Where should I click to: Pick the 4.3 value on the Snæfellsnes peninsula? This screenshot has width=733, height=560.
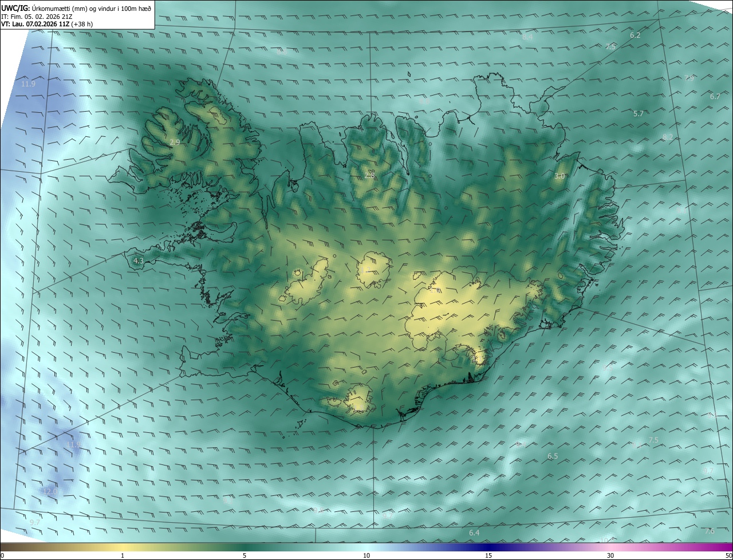tap(138, 261)
